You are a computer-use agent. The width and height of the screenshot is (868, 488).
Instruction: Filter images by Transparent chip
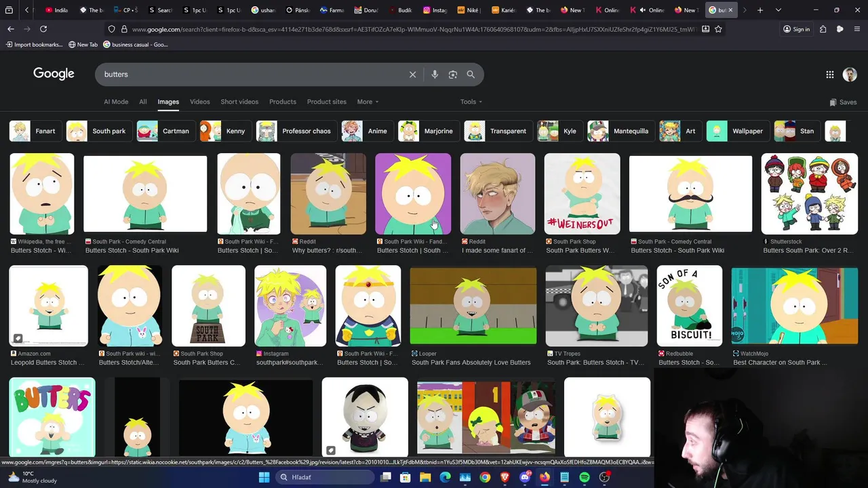[498, 131]
